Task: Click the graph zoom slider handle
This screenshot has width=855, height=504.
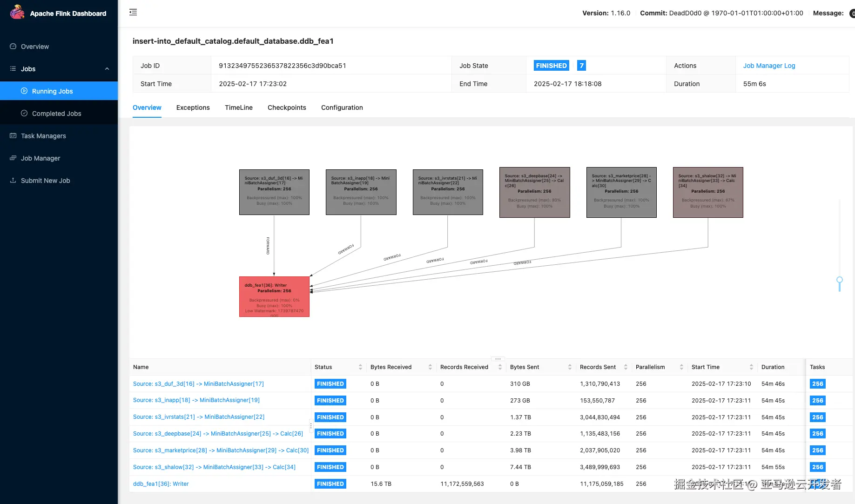Action: (840, 281)
